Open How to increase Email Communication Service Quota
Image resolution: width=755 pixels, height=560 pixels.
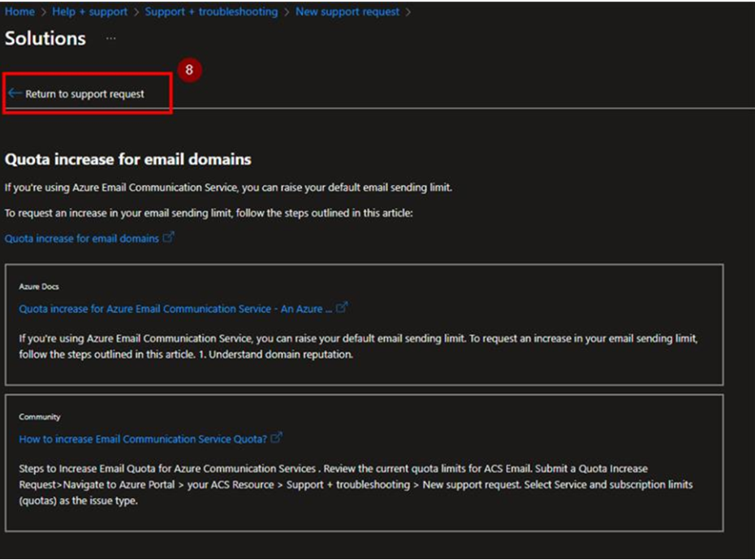tap(143, 439)
